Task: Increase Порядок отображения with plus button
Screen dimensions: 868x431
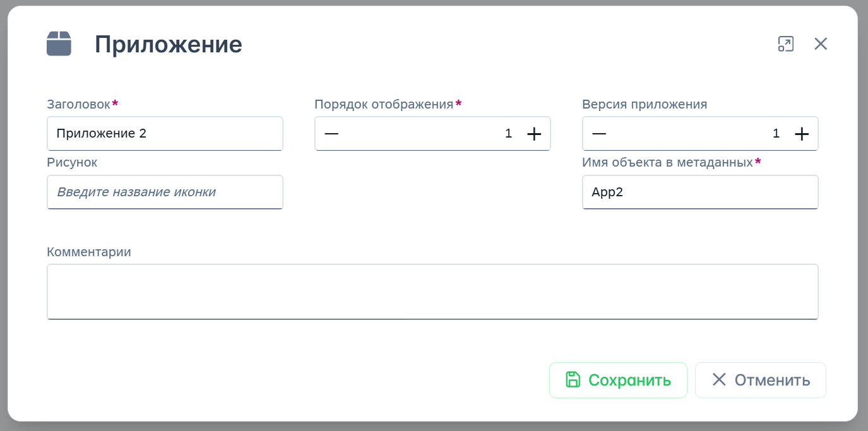Action: click(534, 134)
